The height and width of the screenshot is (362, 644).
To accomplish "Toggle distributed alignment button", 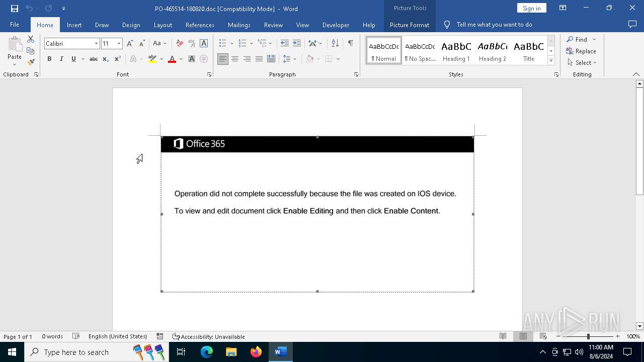I will click(271, 59).
